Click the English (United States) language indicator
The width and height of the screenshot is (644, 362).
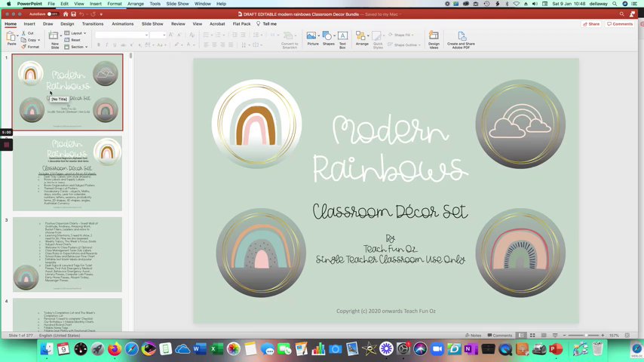[60, 336]
